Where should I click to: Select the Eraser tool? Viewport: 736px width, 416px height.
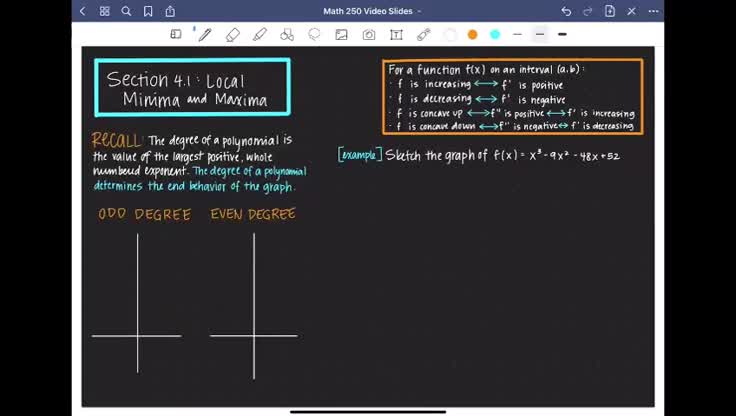233,34
